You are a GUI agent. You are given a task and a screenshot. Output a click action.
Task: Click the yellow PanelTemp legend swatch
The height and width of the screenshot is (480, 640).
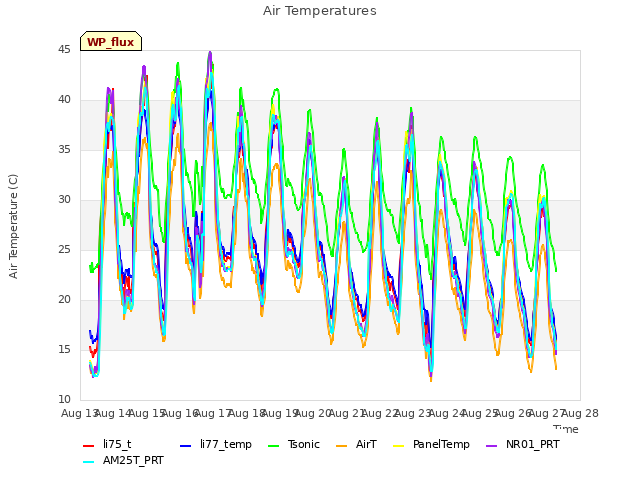tap(398, 446)
